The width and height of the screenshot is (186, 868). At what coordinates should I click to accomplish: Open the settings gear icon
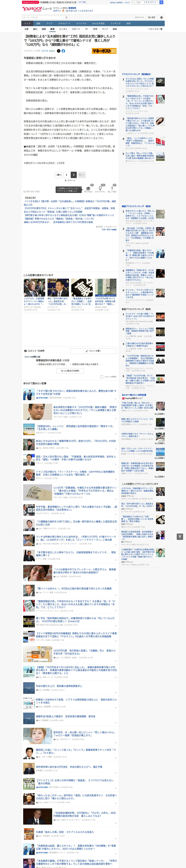(161, 17)
